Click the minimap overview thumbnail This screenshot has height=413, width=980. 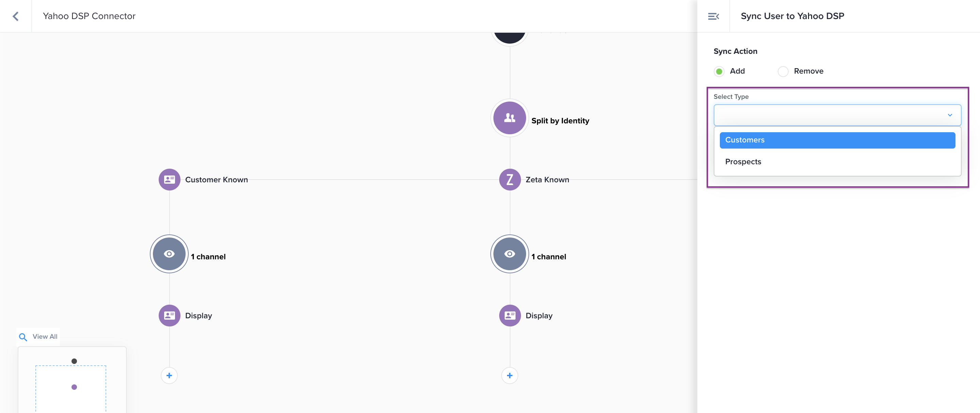click(72, 380)
